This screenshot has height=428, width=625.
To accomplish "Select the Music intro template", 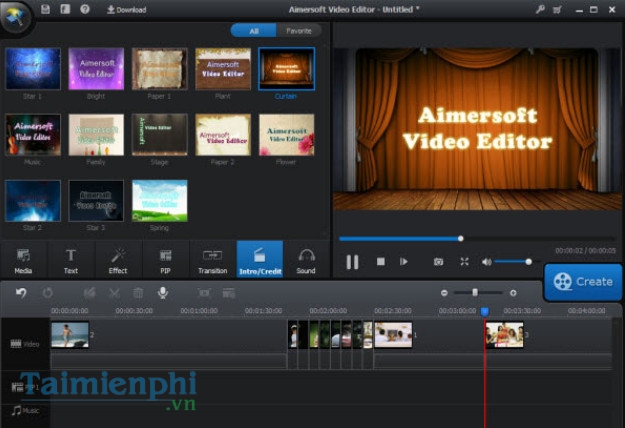I will 33,135.
